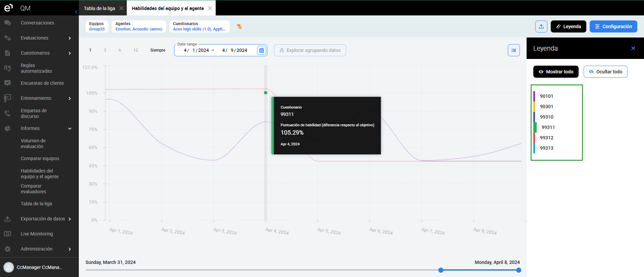Close the Leyenda panel
This screenshot has height=277, width=644.
pos(633,48)
